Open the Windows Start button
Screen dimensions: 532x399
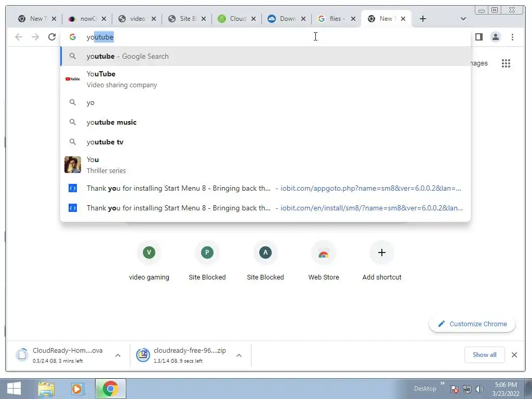click(x=14, y=389)
